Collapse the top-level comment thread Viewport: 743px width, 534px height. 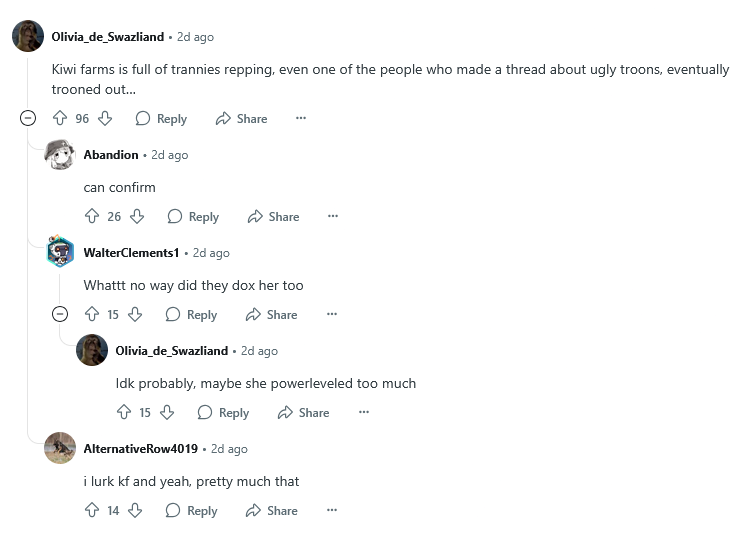tap(28, 118)
